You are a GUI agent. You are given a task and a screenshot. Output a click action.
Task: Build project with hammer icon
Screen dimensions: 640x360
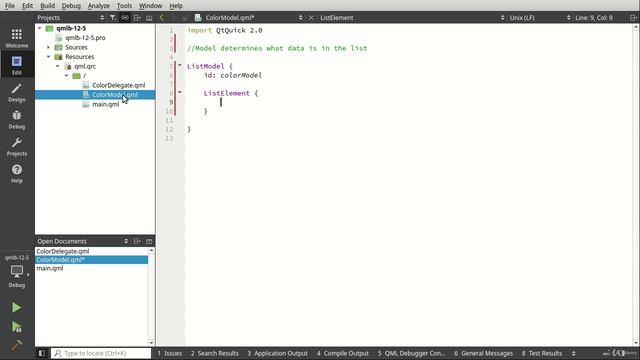coord(16,345)
